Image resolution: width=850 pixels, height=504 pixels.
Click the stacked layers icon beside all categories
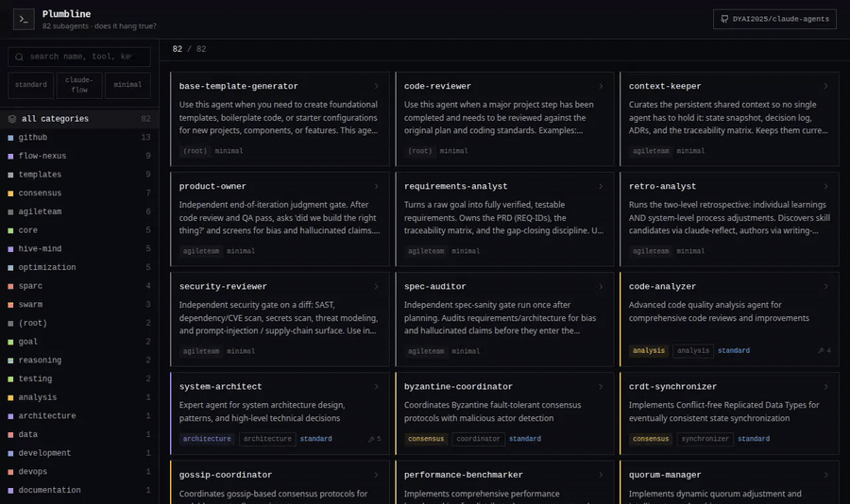point(12,119)
